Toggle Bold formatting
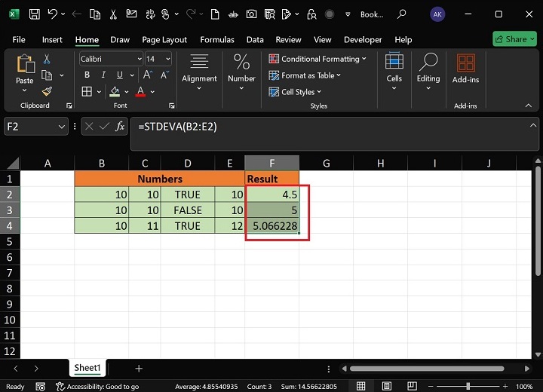Image resolution: width=543 pixels, height=392 pixels. click(x=87, y=75)
